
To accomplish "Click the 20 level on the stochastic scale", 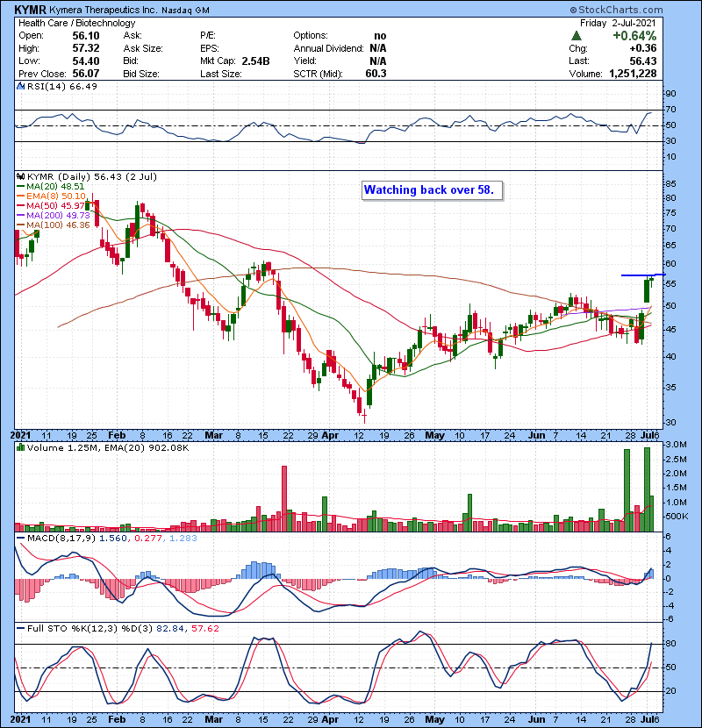I will click(x=670, y=691).
